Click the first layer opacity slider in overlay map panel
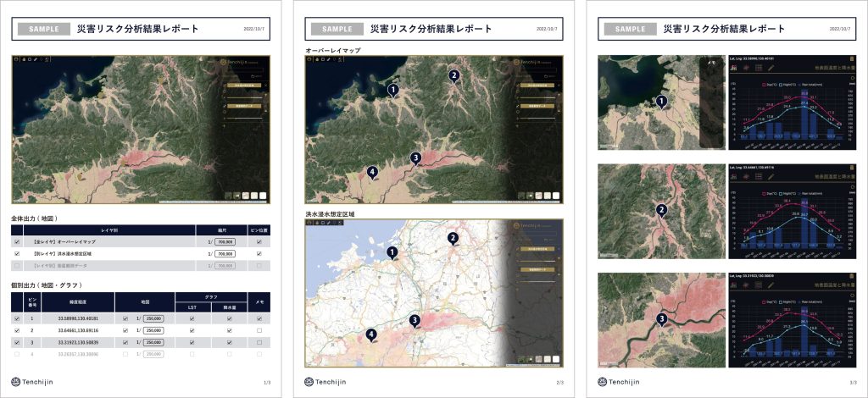Image resolution: width=868 pixels, height=398 pixels. (x=538, y=97)
